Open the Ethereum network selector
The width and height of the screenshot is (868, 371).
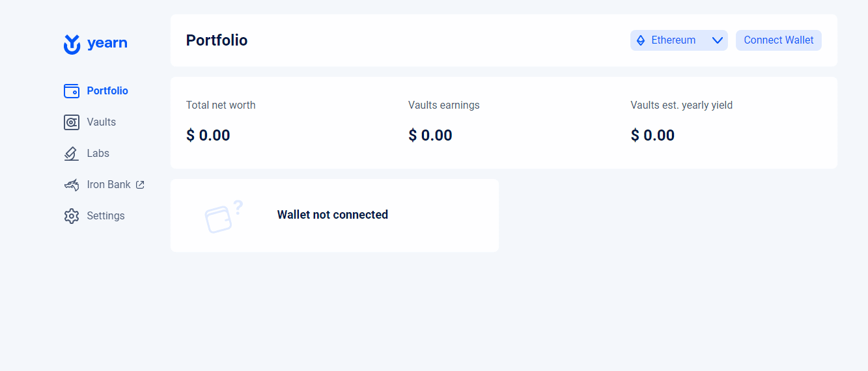click(679, 40)
